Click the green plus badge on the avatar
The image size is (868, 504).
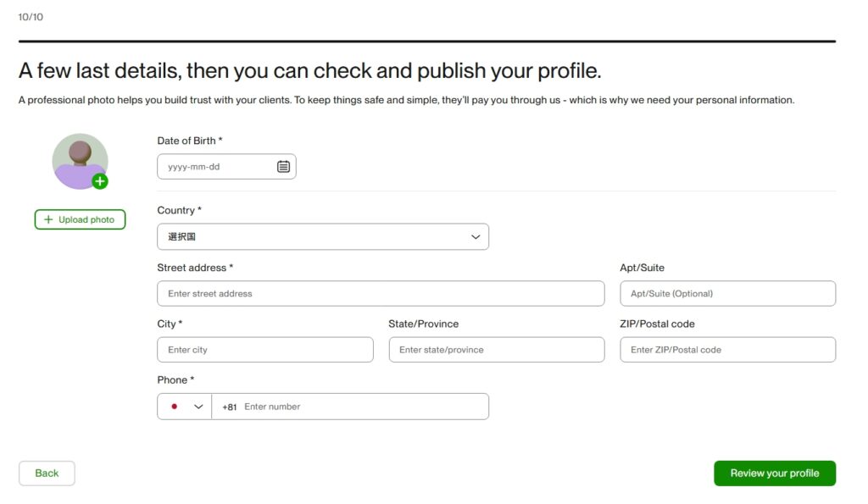point(100,181)
